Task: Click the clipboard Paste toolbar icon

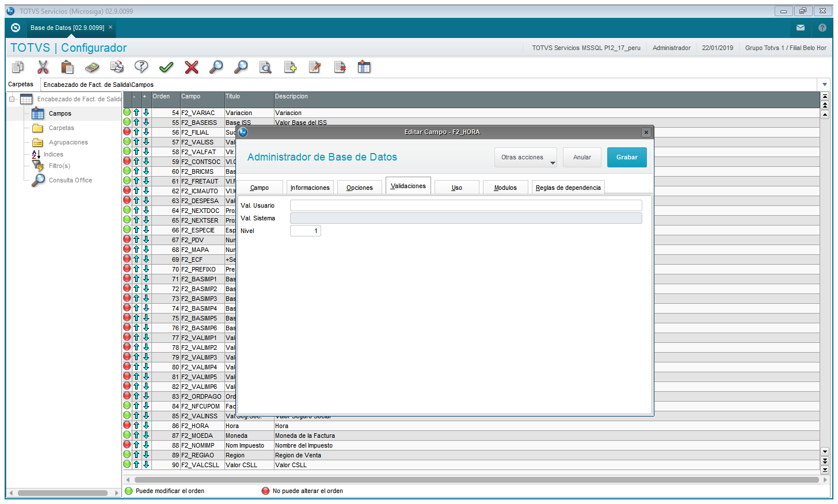Action: point(67,67)
